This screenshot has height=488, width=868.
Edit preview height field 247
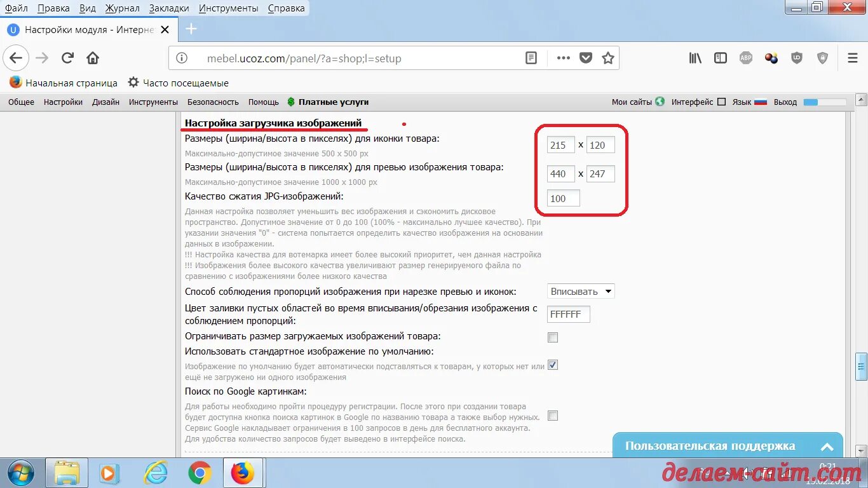(600, 173)
